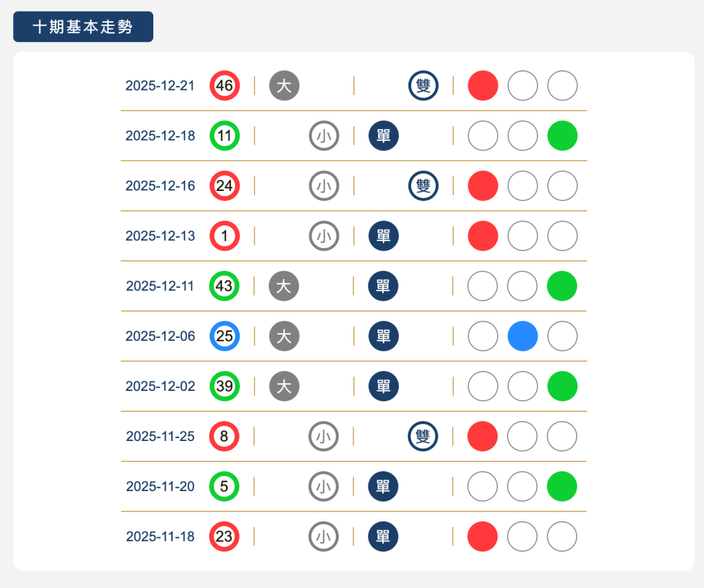
Task: Click the red number 46 ball
Action: tap(224, 86)
